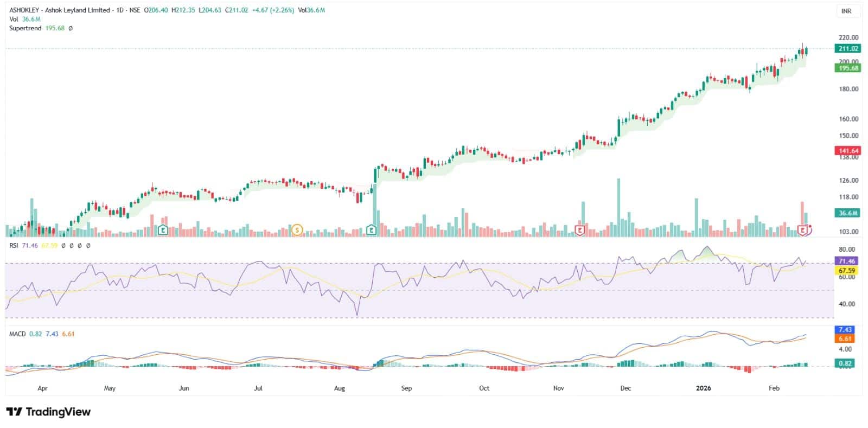Click the 80.00 level on the RSI axis
The image size is (868, 428).
click(x=846, y=250)
